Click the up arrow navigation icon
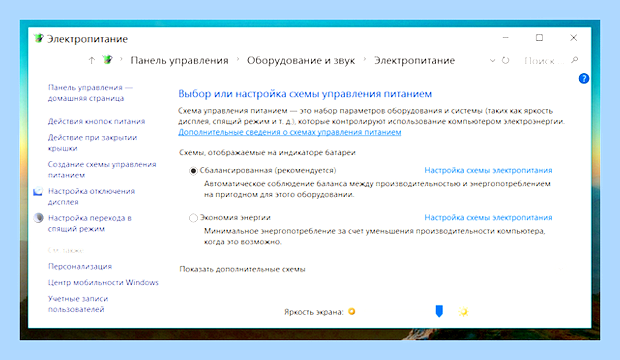620x360 pixels. pyautogui.click(x=91, y=61)
